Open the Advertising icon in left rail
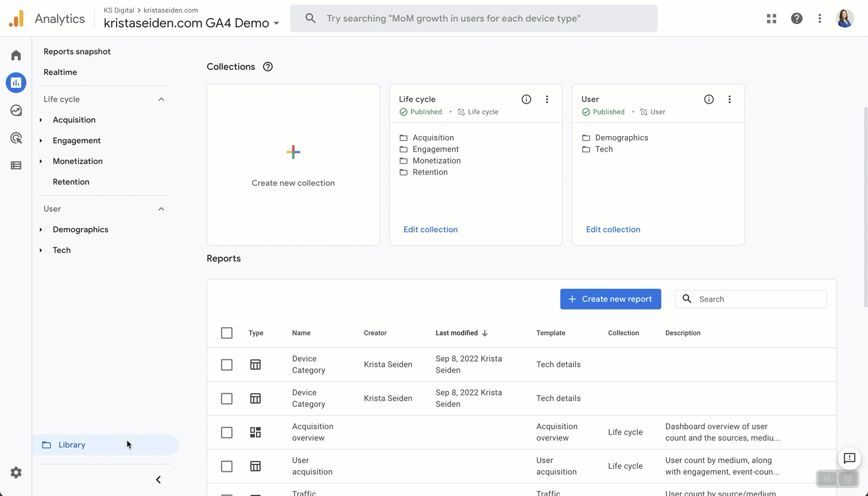868x496 pixels. [16, 138]
